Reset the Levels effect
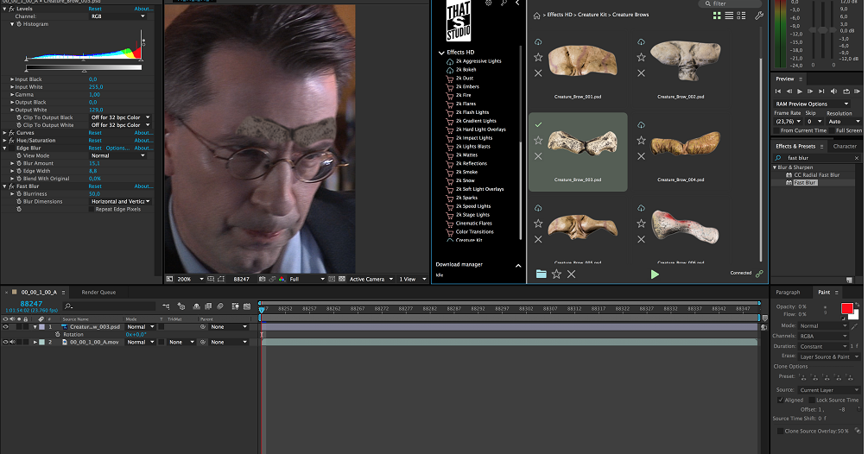 (95, 9)
